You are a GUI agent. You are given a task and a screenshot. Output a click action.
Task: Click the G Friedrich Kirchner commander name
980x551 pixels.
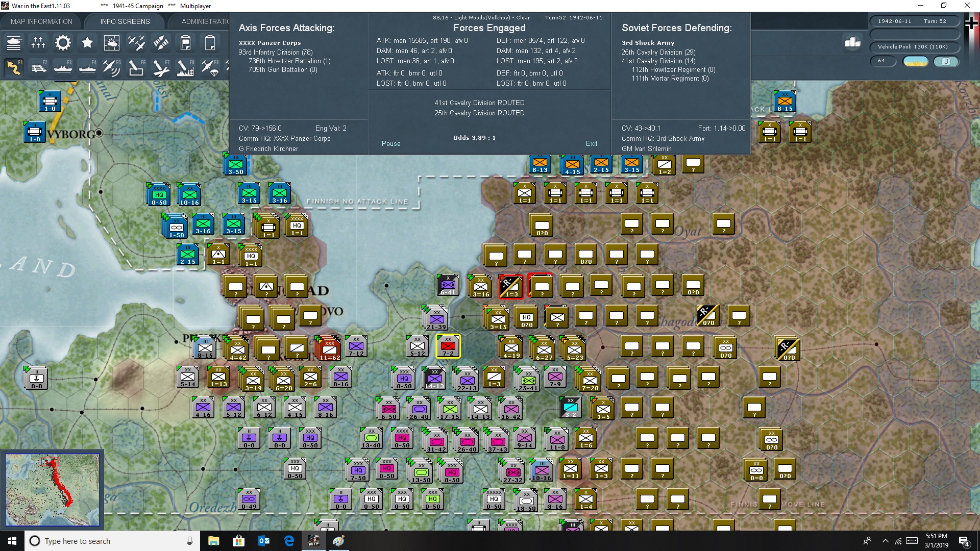point(268,149)
